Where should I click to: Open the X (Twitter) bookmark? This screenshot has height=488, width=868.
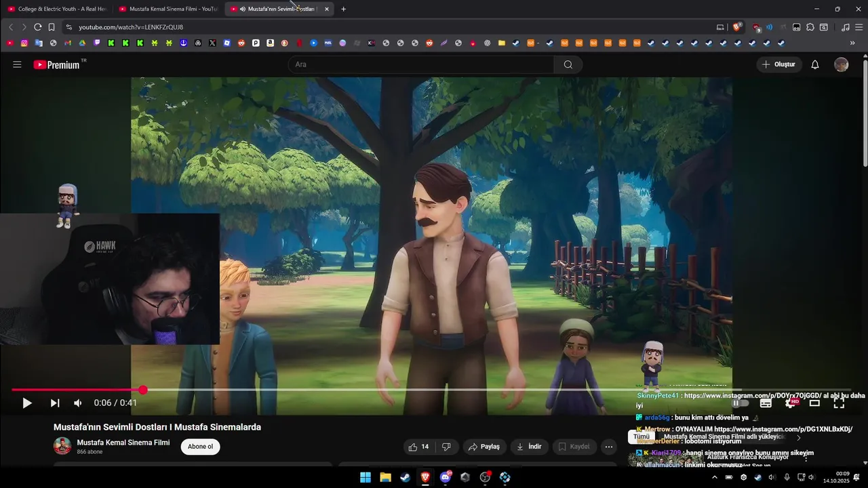[x=212, y=43]
